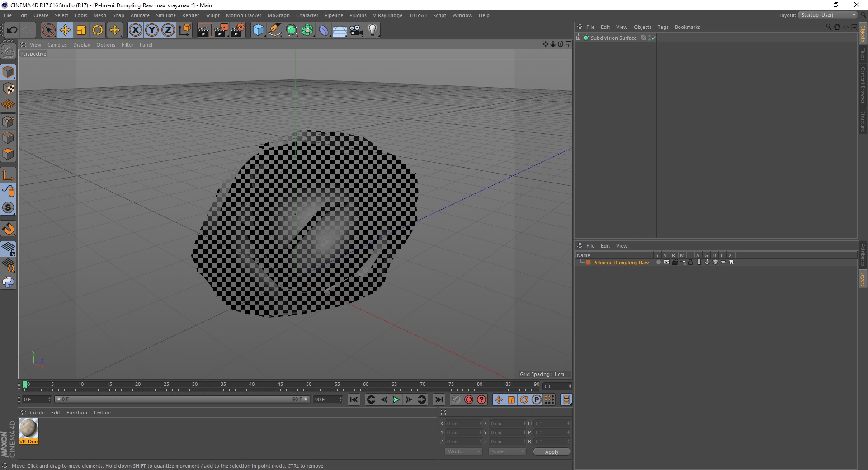Add a Camera object

(x=356, y=30)
